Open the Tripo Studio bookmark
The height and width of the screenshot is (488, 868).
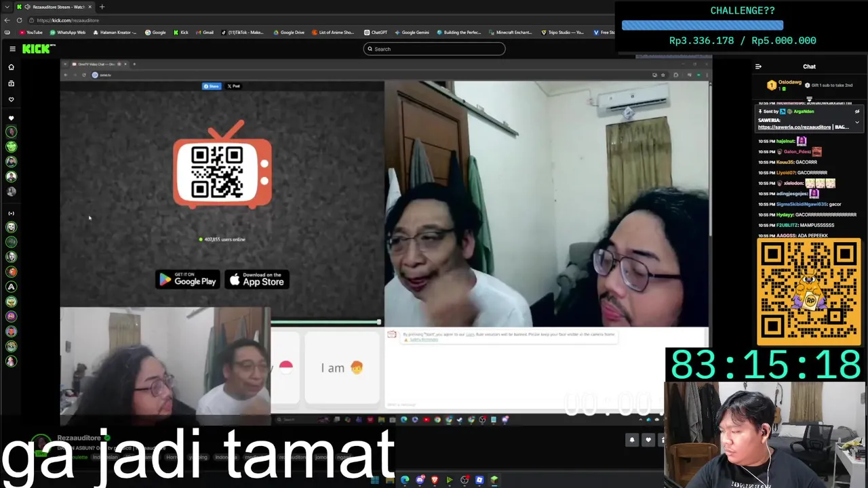pos(562,32)
